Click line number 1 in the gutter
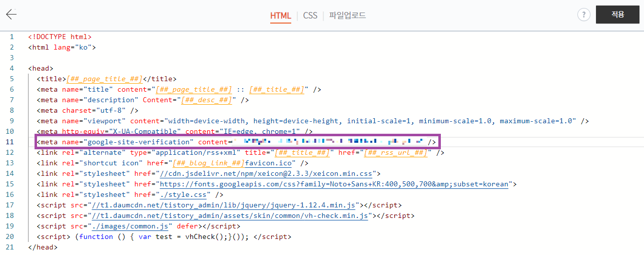The width and height of the screenshot is (644, 255). click(x=12, y=37)
